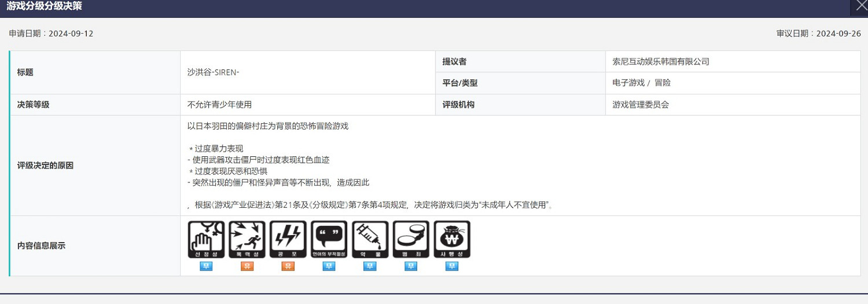Click the blue badge below the money bag icon
Image resolution: width=868 pixels, height=304 pixels.
coord(452,266)
